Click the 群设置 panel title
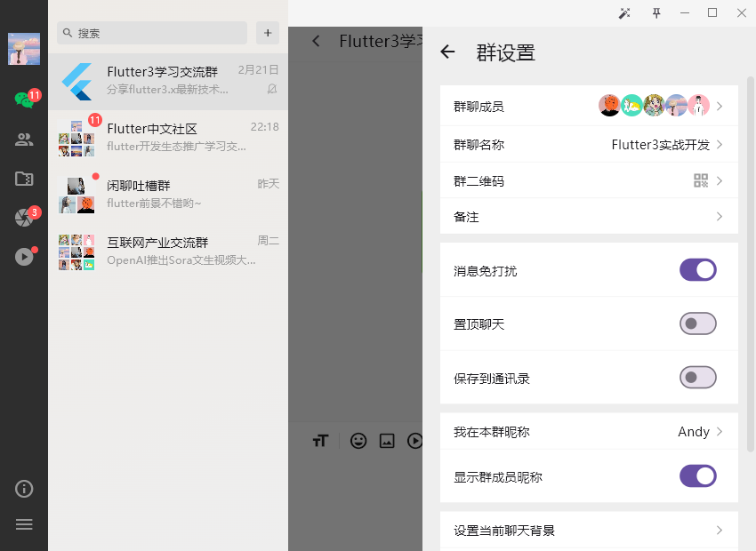The image size is (756, 551). (506, 52)
